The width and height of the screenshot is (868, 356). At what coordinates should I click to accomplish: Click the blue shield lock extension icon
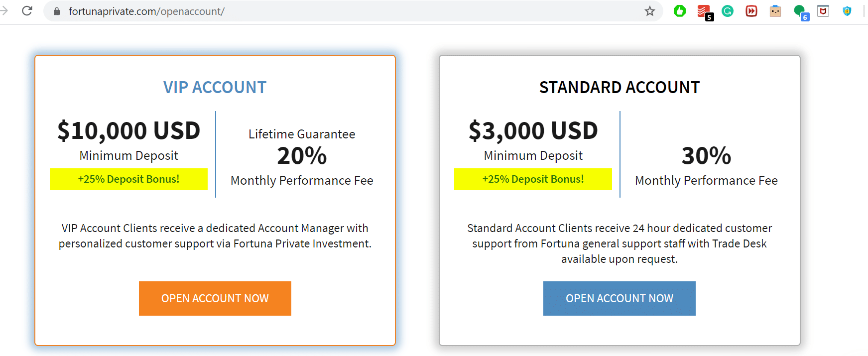pos(847,11)
